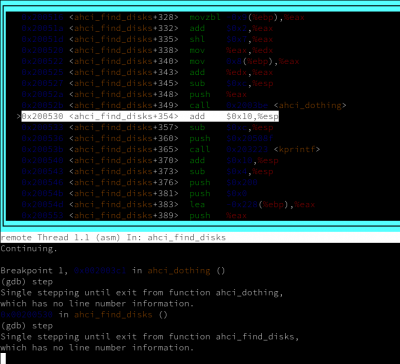Click the remote Thread 1.1 status bar
400x364 pixels.
(x=200, y=237)
